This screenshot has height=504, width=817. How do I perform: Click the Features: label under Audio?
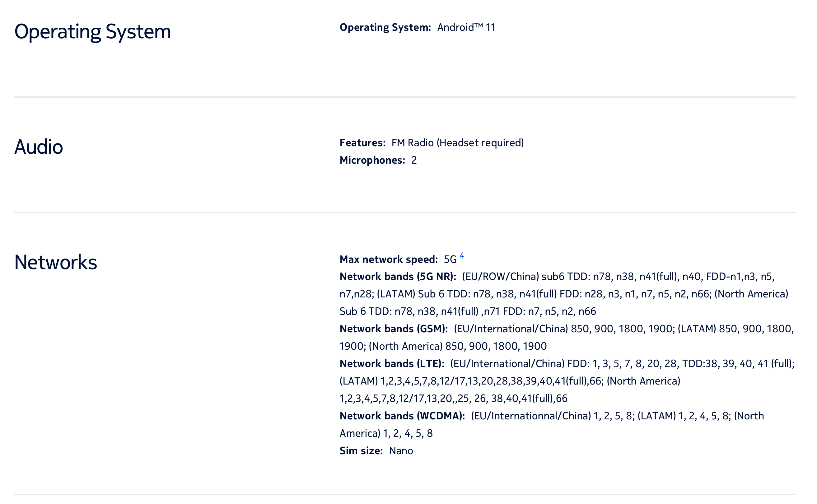(x=362, y=143)
